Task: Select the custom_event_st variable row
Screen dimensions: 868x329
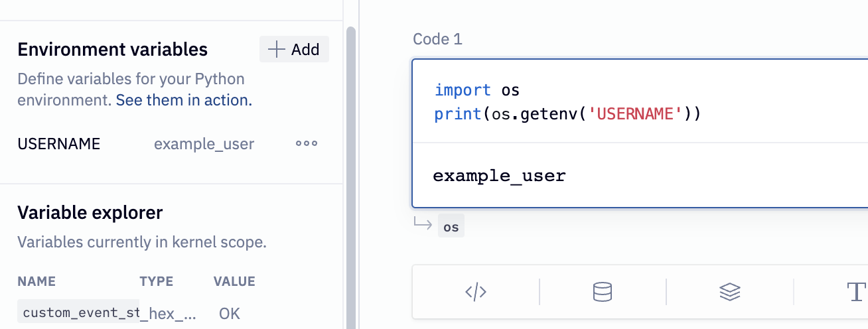Action: coord(78,312)
